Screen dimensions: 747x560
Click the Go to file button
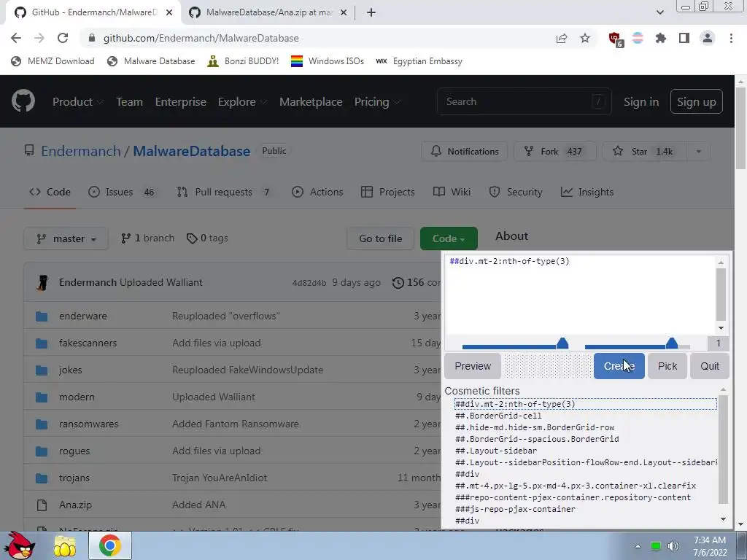tap(381, 238)
